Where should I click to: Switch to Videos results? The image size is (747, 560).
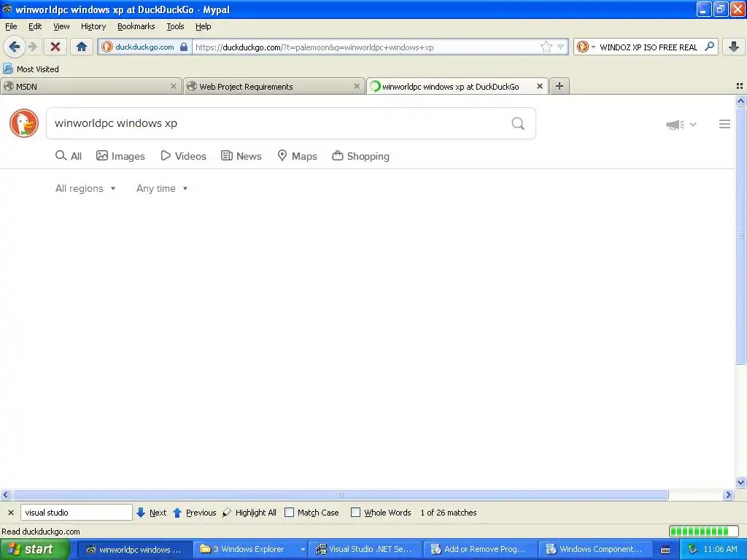click(x=183, y=156)
